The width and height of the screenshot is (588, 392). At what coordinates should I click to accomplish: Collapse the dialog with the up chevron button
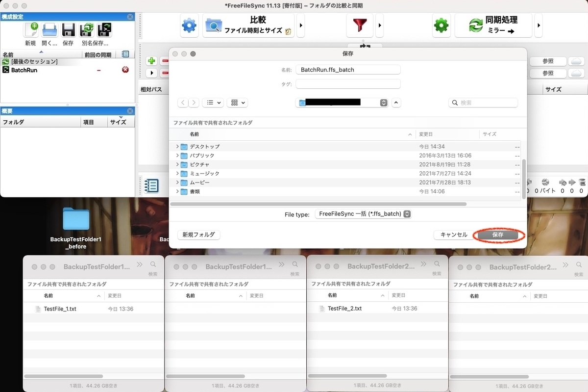coord(396,103)
